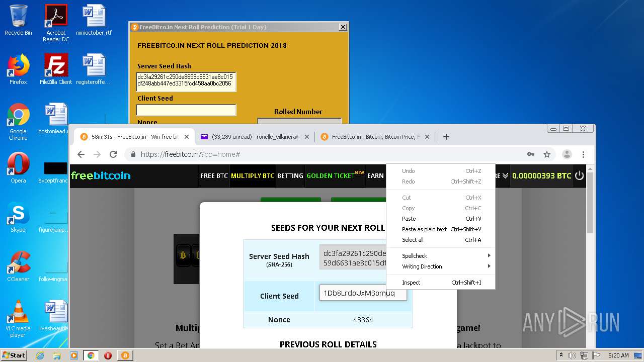The image size is (644, 362).
Task: Click Client Seed box in prediction window
Action: coord(186,110)
